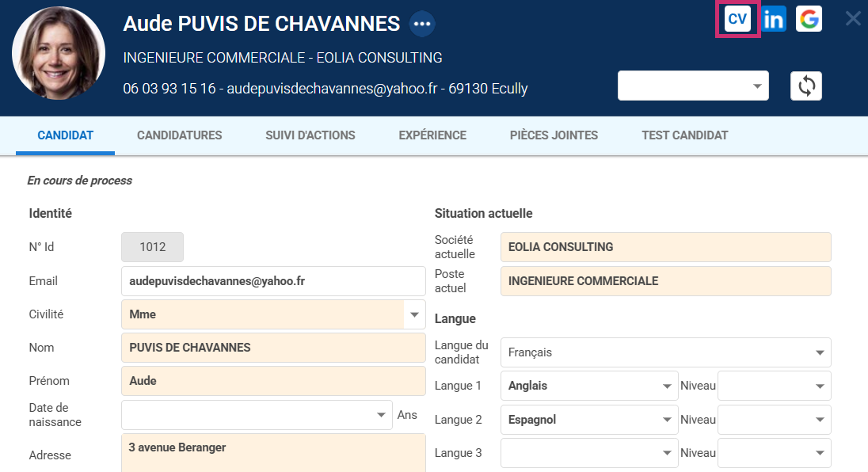Image resolution: width=868 pixels, height=472 pixels.
Task: Click the refresh arrows icon
Action: point(805,86)
